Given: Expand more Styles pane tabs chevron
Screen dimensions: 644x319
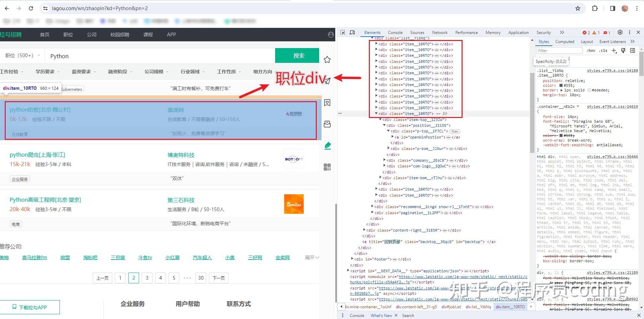Looking at the screenshot, I should pyautogui.click(x=633, y=42).
